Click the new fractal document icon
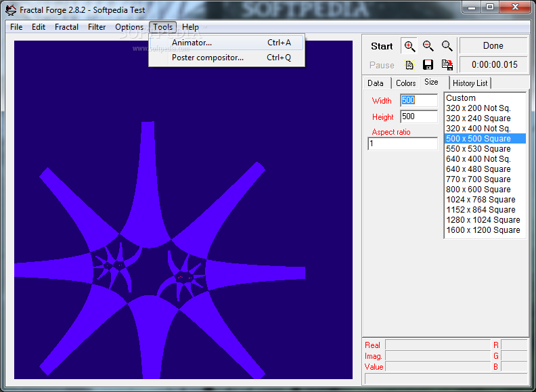536x392 pixels. point(409,64)
